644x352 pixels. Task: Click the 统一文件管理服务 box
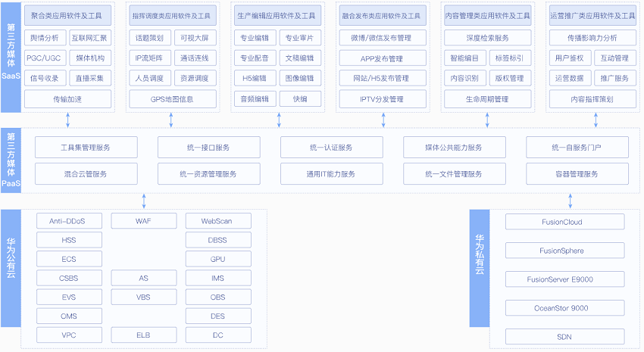tap(455, 174)
